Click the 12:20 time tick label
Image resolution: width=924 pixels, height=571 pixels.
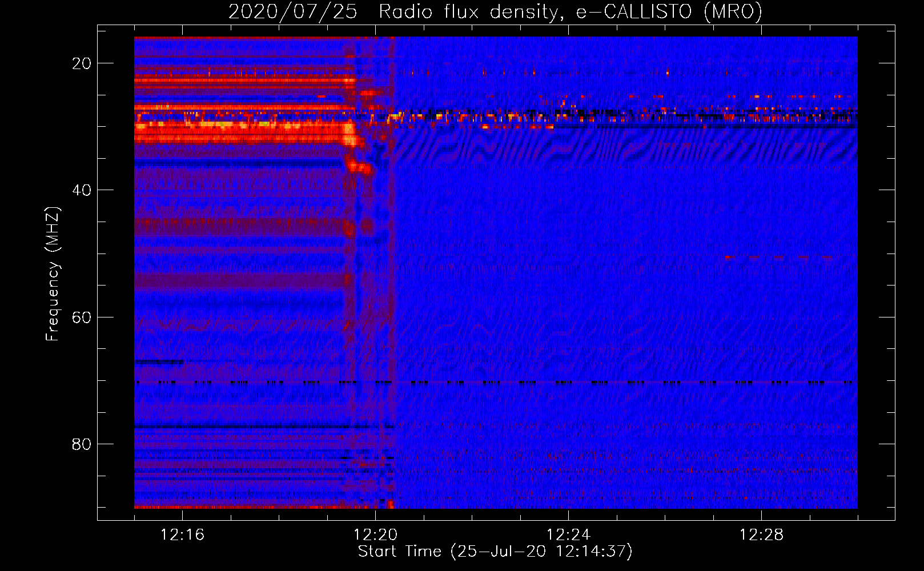click(375, 534)
